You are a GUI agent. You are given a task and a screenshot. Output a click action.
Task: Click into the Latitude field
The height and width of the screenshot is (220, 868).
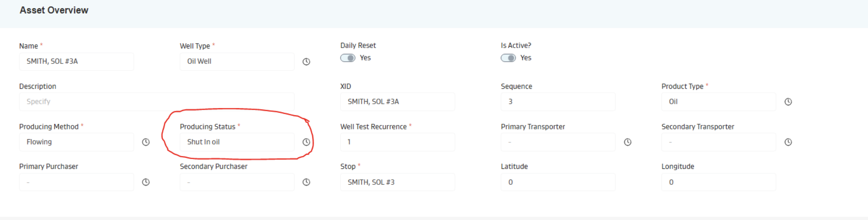[558, 182]
